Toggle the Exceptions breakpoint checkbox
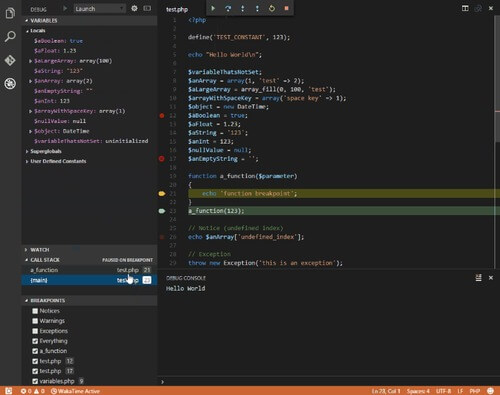 pyautogui.click(x=35, y=331)
